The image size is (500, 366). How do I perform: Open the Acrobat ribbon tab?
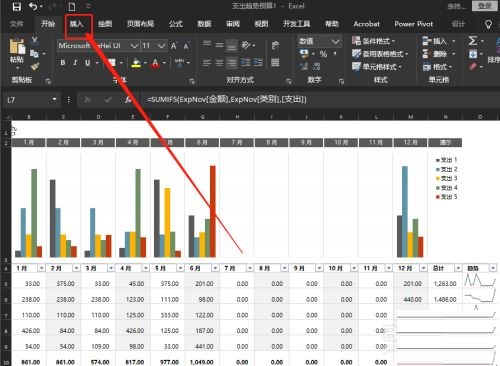pyautogui.click(x=367, y=24)
